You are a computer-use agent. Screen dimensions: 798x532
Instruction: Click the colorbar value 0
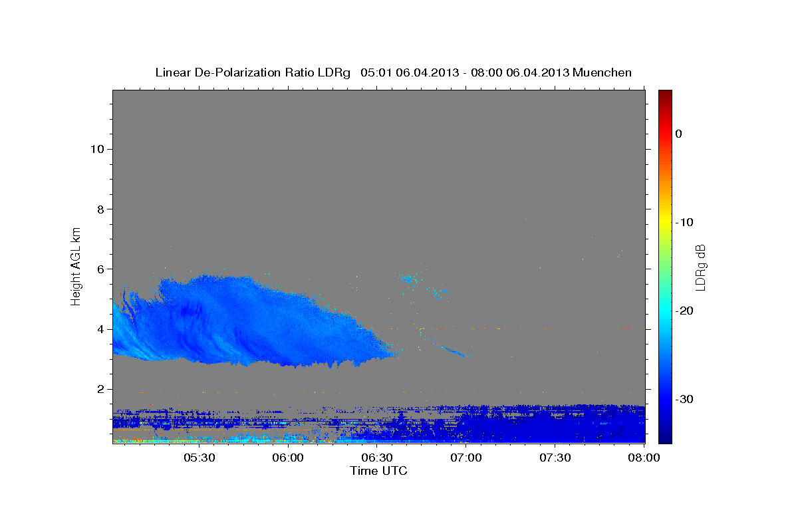click(678, 134)
